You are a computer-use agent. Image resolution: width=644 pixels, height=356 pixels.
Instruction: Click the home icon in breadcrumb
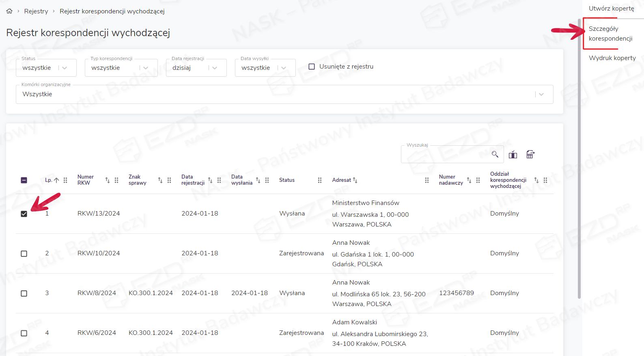point(9,11)
